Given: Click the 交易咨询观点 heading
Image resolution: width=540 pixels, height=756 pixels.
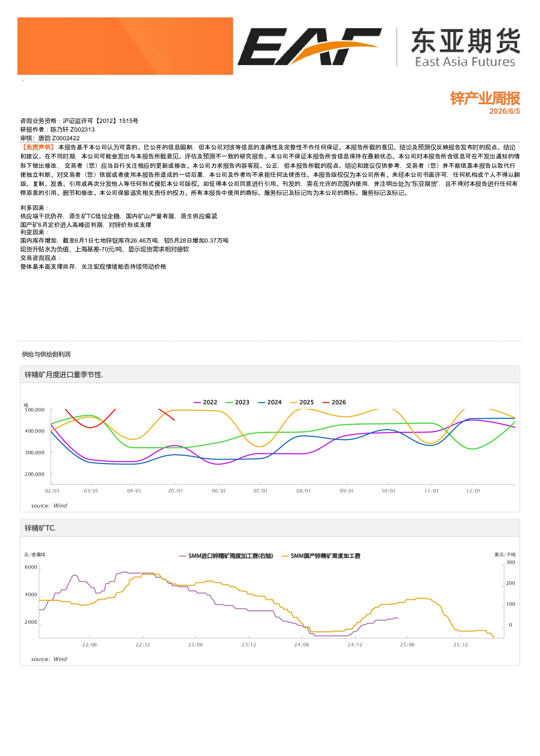Looking at the screenshot, I should tap(40, 258).
